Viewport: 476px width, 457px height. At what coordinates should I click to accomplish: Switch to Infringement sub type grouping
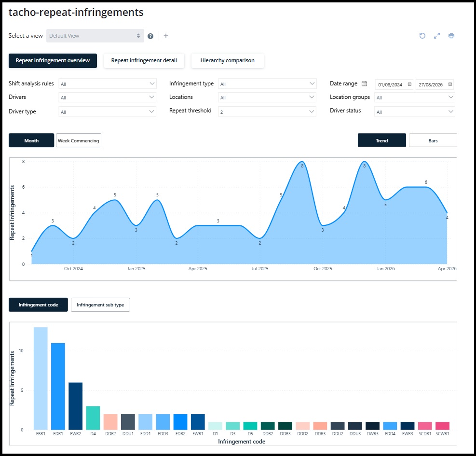pyautogui.click(x=100, y=305)
